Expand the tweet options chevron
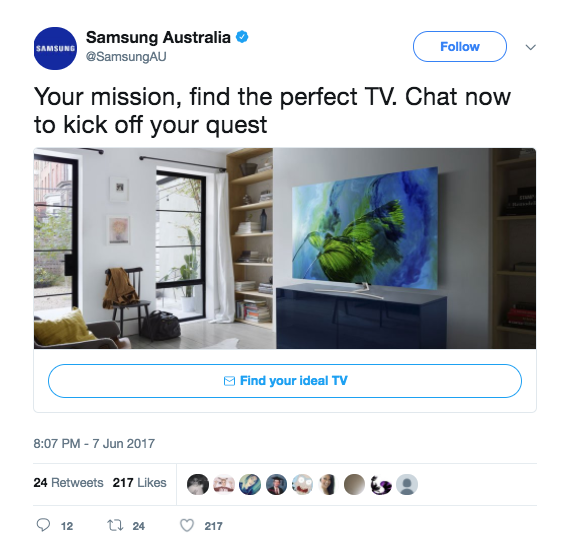The height and width of the screenshot is (551, 571). coord(531,47)
